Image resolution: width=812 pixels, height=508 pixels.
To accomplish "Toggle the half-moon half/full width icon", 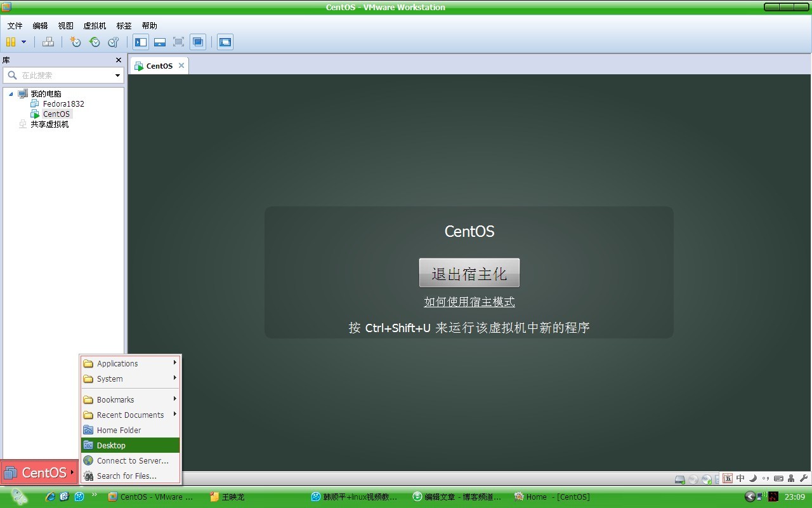I will coord(753,479).
